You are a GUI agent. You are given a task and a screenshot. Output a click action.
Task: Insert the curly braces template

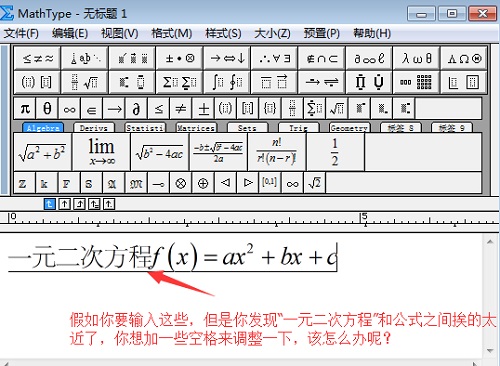pyautogui.click(x=270, y=109)
